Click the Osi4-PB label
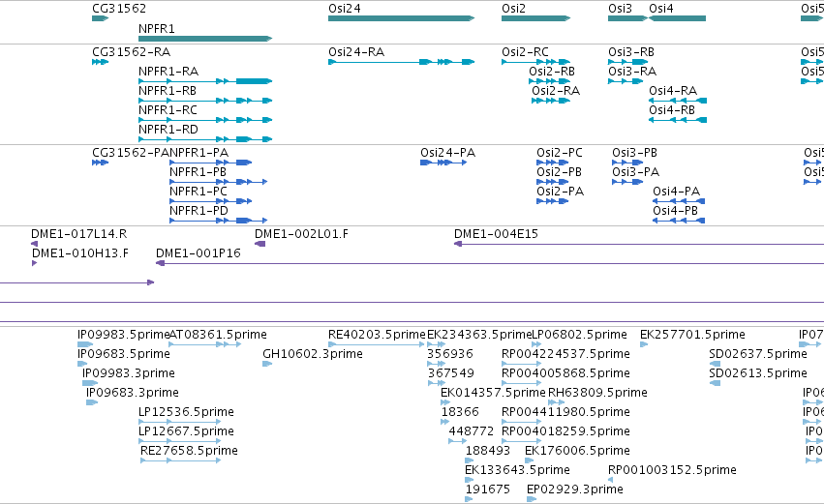Viewport: 824px width, 504px height. pyautogui.click(x=675, y=211)
